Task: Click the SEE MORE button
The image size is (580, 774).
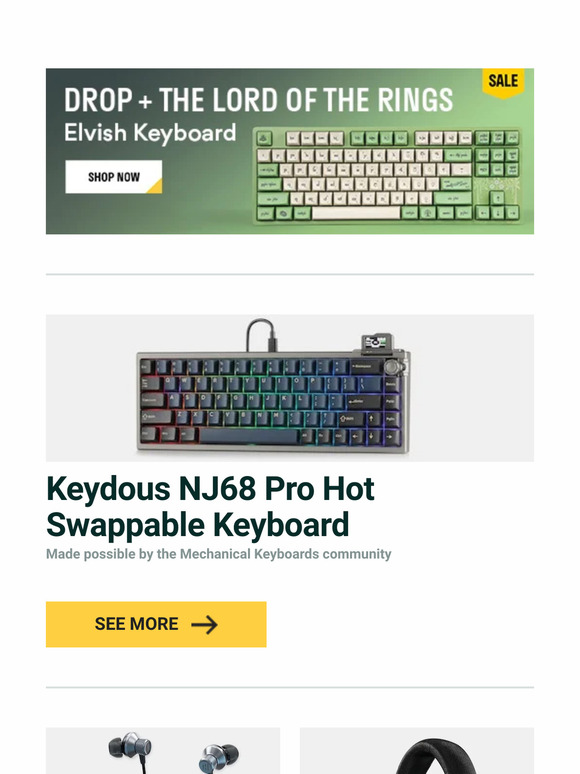Action: (x=156, y=624)
